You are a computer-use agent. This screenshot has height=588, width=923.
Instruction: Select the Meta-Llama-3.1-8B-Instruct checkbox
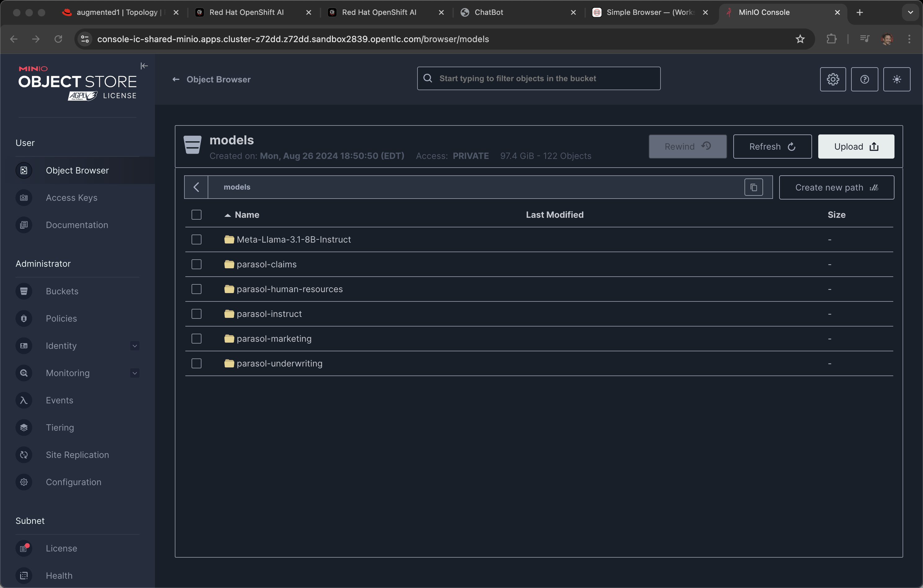pos(196,239)
